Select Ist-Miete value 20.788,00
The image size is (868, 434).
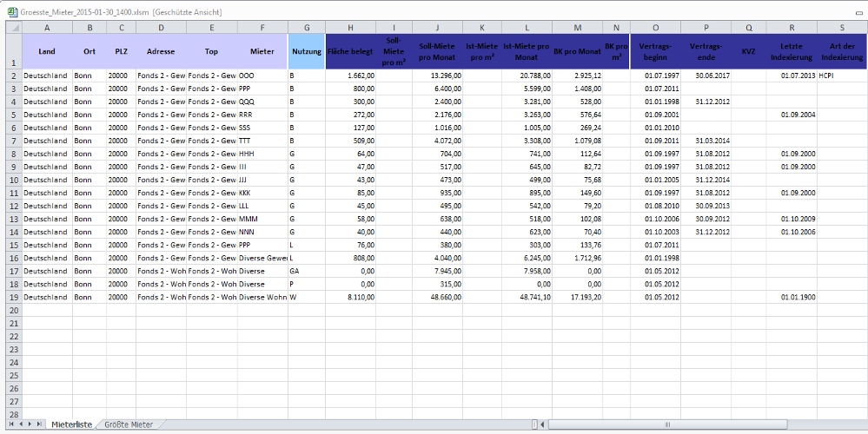point(527,76)
